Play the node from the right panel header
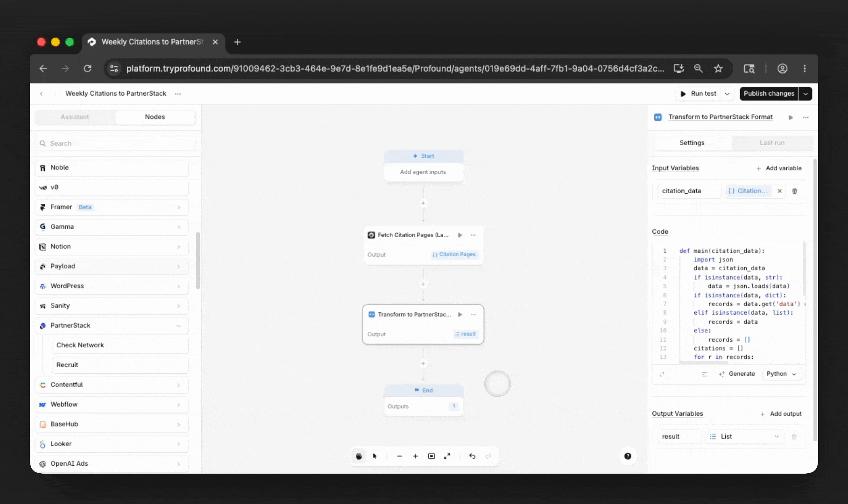This screenshot has width=848, height=504. [x=791, y=117]
